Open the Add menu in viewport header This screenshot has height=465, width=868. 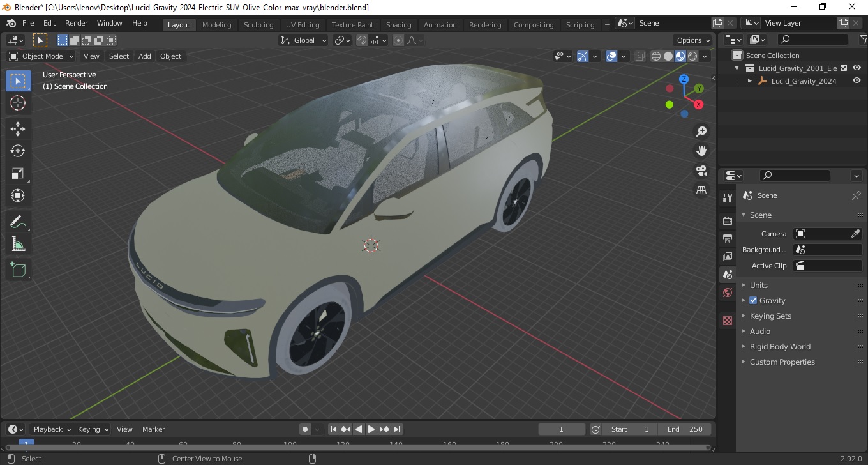[145, 56]
